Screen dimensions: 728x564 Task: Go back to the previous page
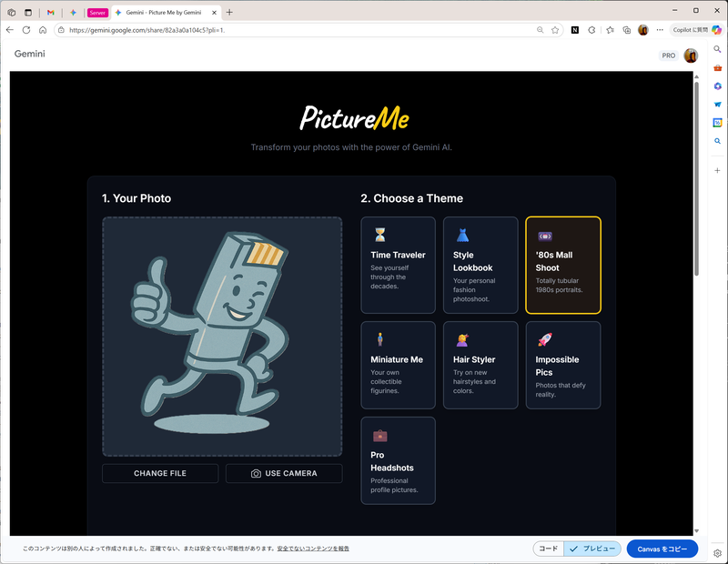(10, 30)
